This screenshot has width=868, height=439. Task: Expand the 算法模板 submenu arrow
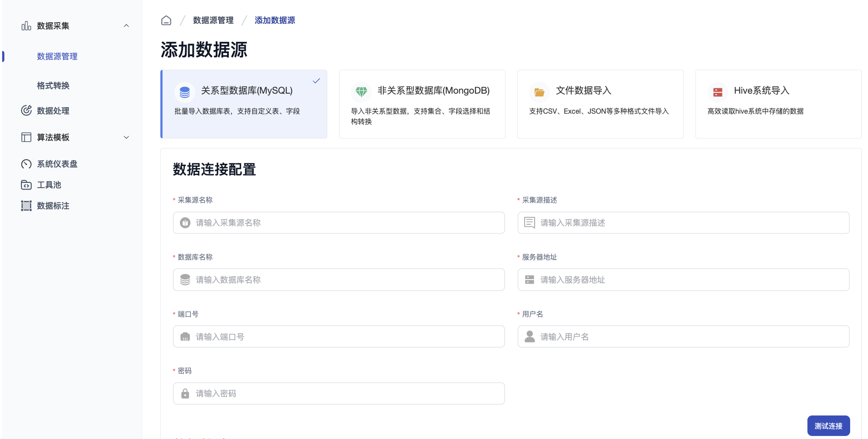pos(126,138)
